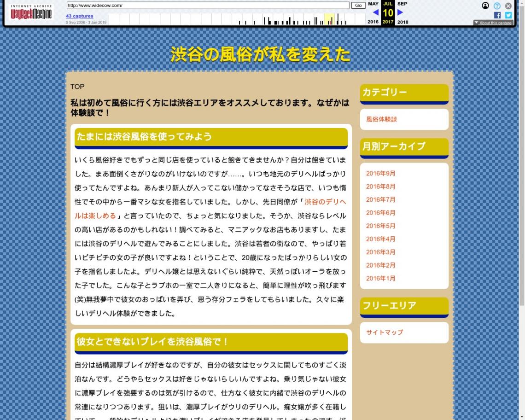This screenshot has height=420, width=525.
Task: Select MAY in the capture navigator
Action: [373, 4]
